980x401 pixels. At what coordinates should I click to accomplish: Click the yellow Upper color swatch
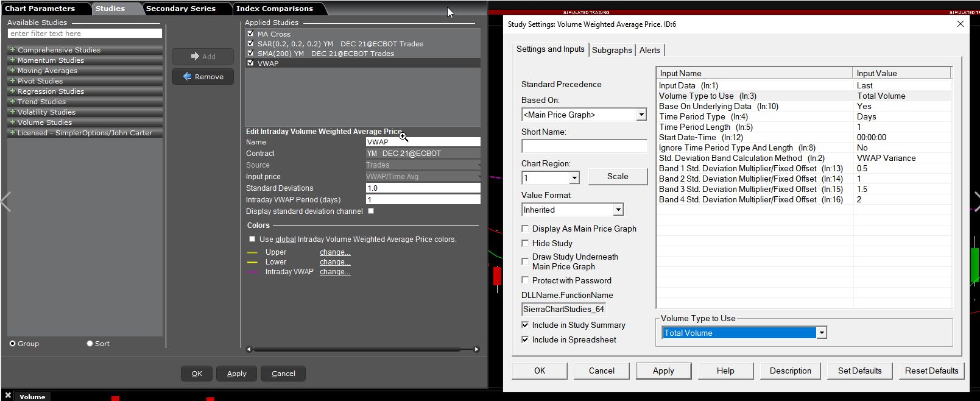coord(252,252)
